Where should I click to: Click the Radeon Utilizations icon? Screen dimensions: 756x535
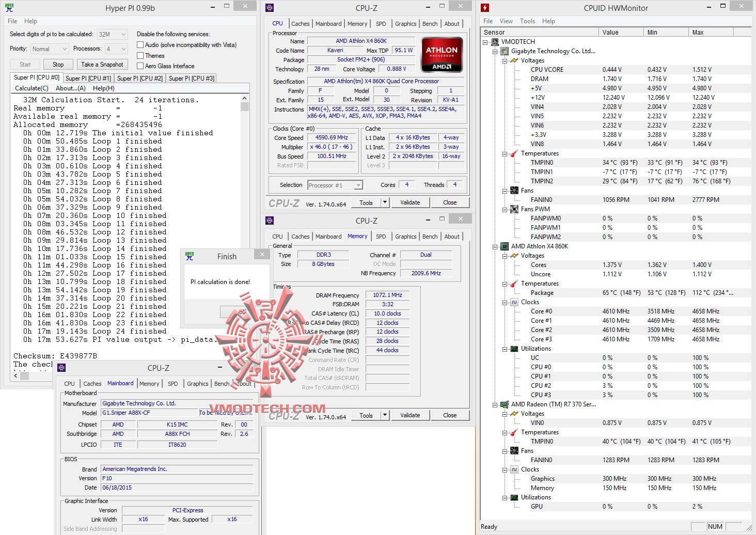[x=514, y=497]
